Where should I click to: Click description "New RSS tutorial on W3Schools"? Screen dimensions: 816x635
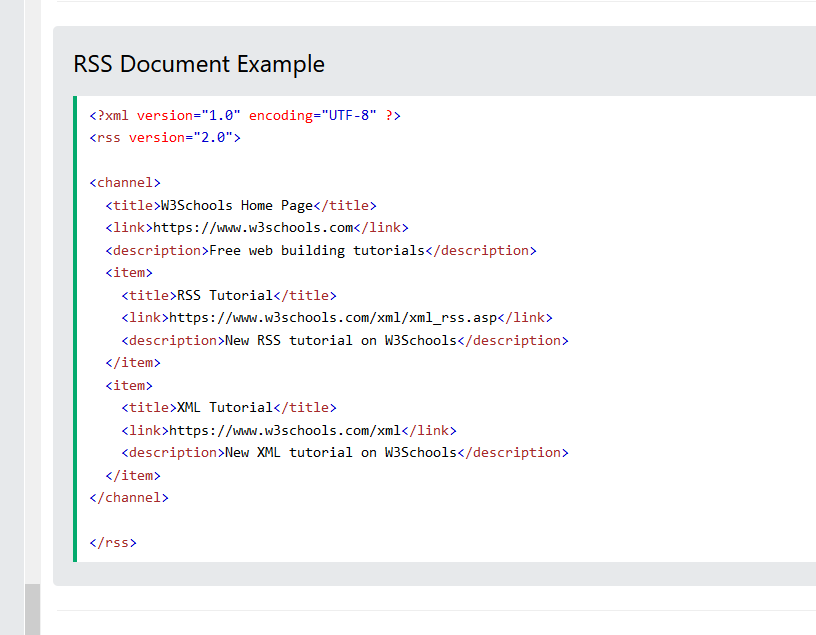[x=345, y=340]
